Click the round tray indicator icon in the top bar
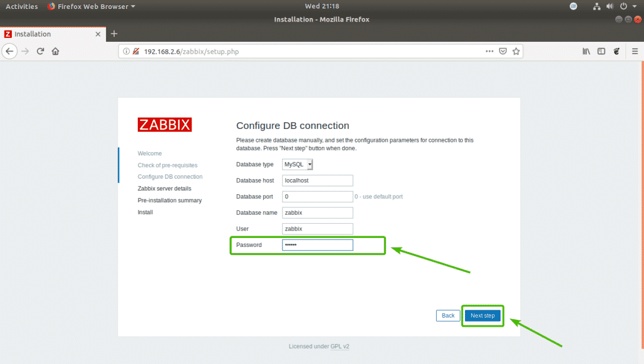Image resolution: width=644 pixels, height=364 pixels. pyautogui.click(x=573, y=6)
